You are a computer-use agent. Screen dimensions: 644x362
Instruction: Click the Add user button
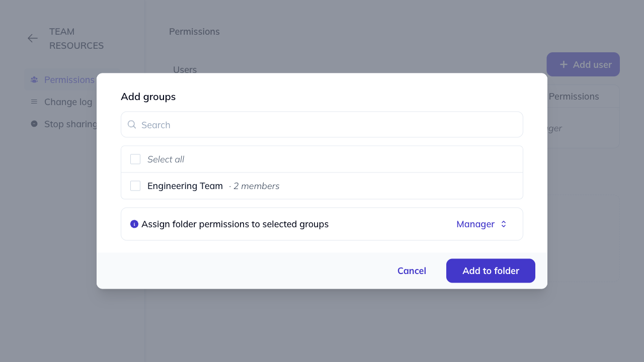click(x=583, y=64)
